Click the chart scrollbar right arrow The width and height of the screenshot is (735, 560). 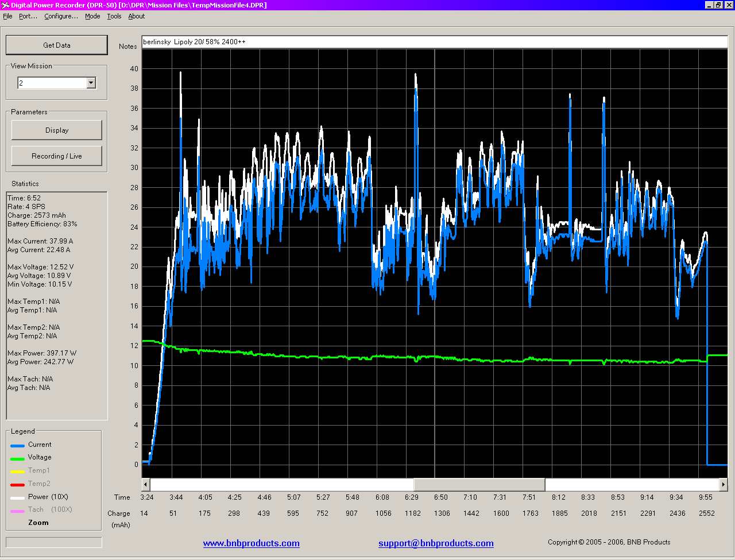[x=724, y=485]
